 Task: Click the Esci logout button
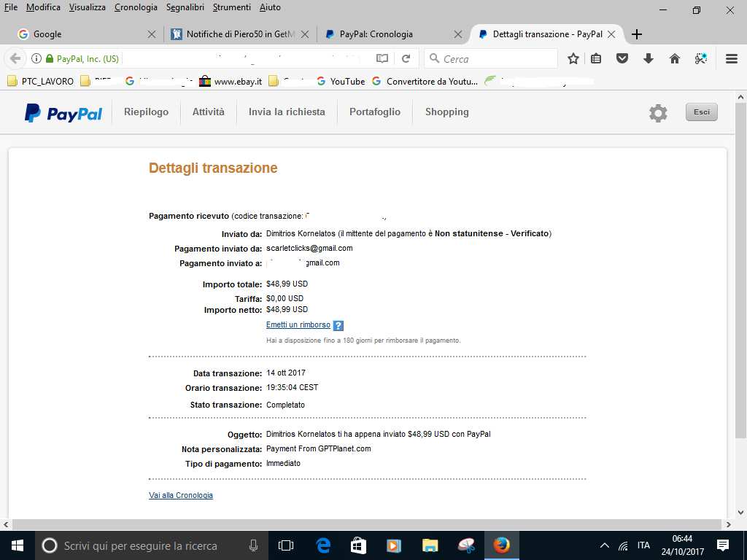coord(701,112)
